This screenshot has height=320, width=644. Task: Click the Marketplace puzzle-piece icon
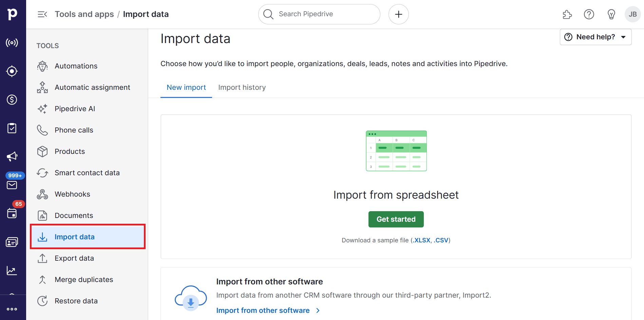point(567,14)
